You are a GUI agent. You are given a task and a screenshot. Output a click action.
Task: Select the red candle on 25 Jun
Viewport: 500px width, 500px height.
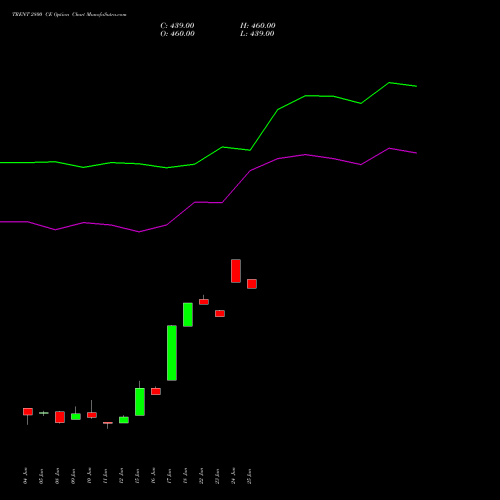[x=252, y=284]
